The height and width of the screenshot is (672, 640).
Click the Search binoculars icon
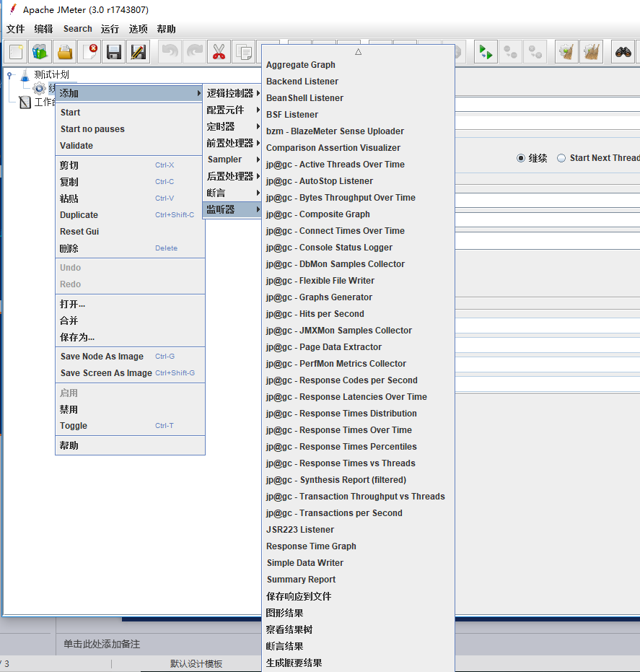pyautogui.click(x=623, y=52)
